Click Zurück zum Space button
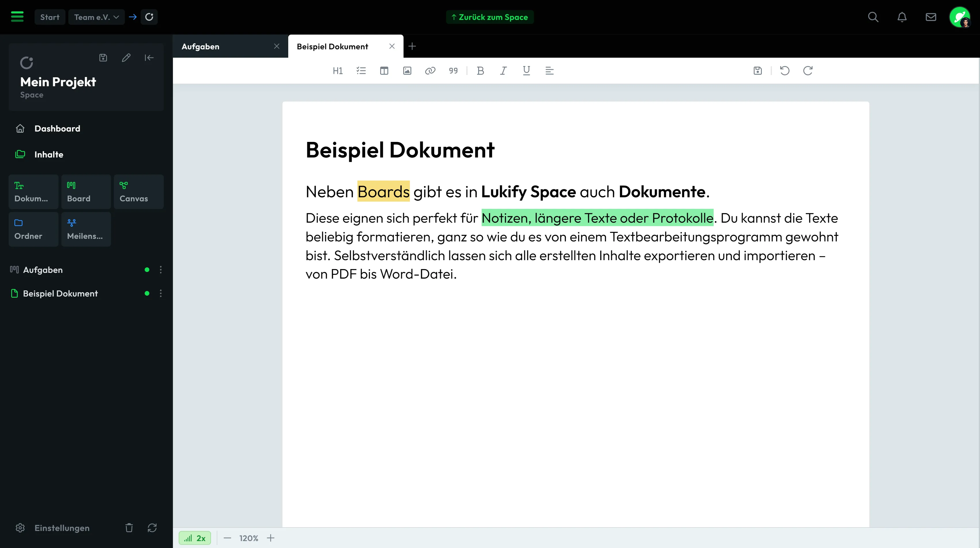The height and width of the screenshot is (548, 980). pos(490,17)
